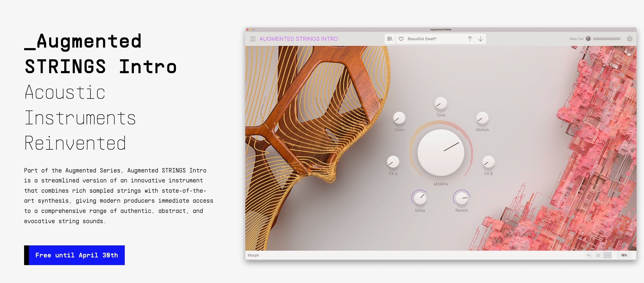Click the AUGMENTED STRINGS INTRO title

299,39
